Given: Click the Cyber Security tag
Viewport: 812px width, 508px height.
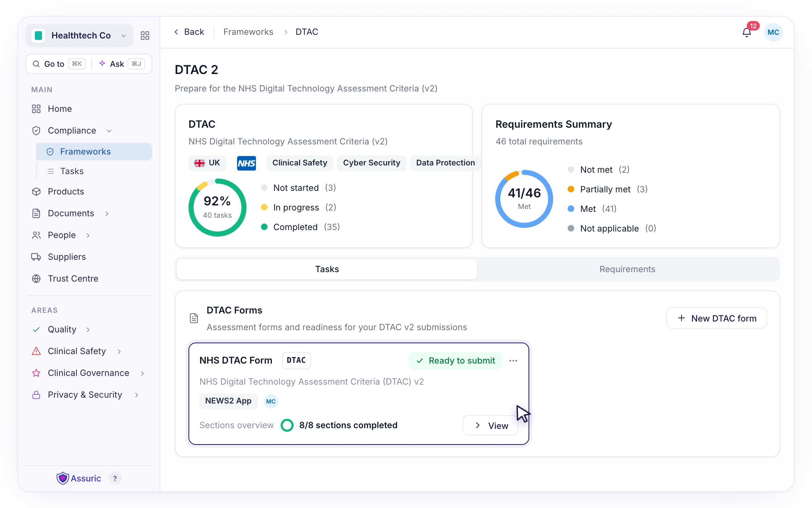Looking at the screenshot, I should 372,163.
